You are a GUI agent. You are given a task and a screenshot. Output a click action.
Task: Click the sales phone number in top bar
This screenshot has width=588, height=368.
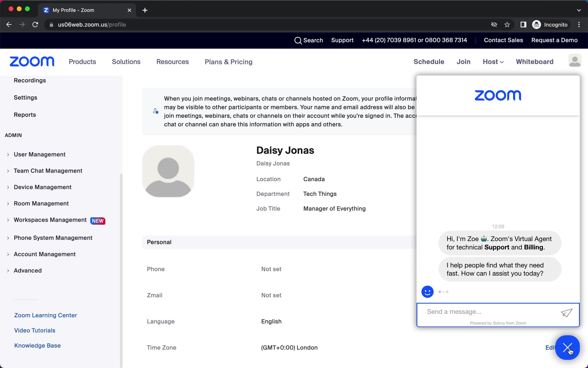(x=414, y=40)
